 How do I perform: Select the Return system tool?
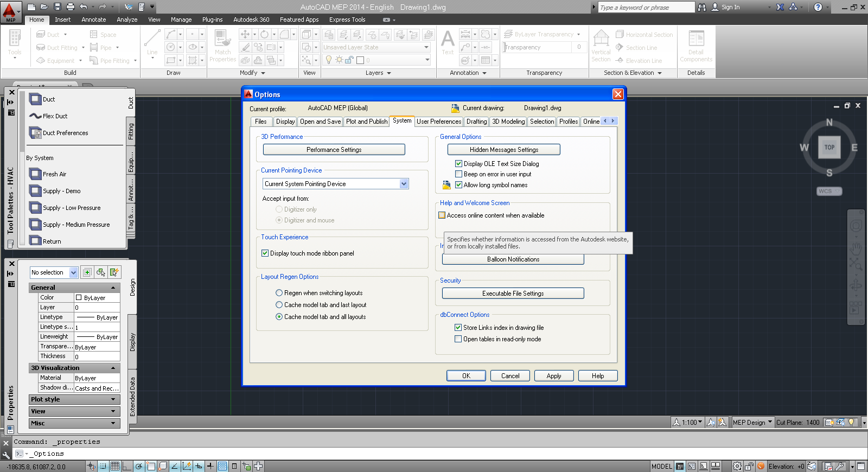point(46,241)
